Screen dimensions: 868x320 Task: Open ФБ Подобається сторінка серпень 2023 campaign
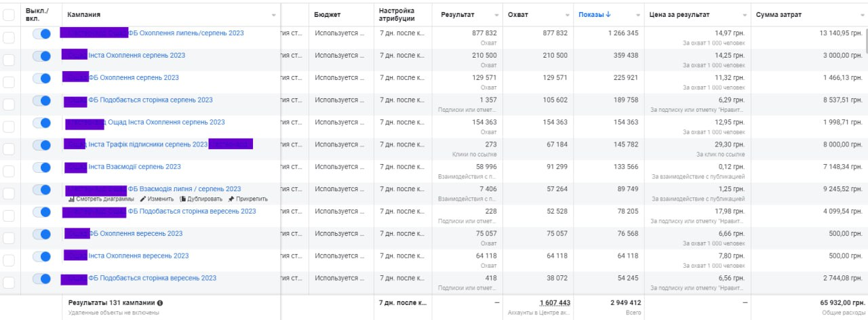point(150,100)
